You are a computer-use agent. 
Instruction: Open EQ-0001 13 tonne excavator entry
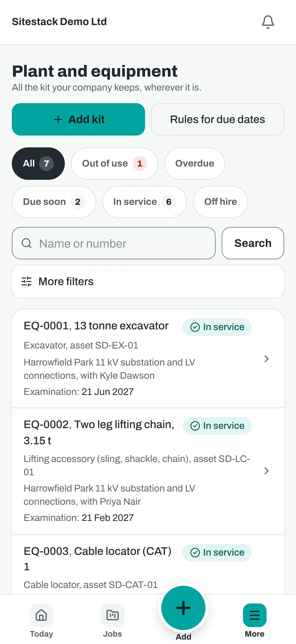click(x=148, y=359)
